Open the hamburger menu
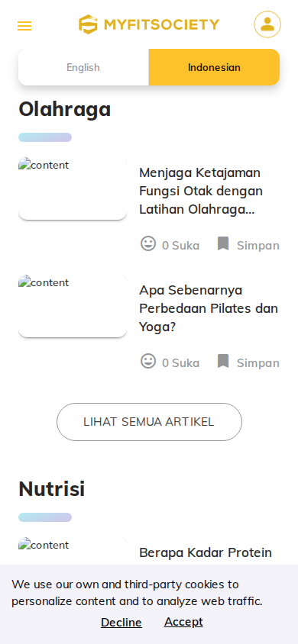Screen dimensions: 298x644 point(24,26)
